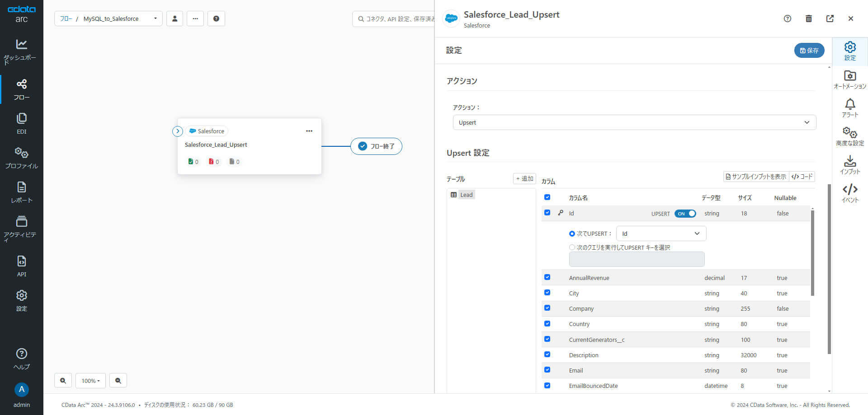The width and height of the screenshot is (868, 415).
Task: Click the 追加 add table button
Action: [x=524, y=178]
